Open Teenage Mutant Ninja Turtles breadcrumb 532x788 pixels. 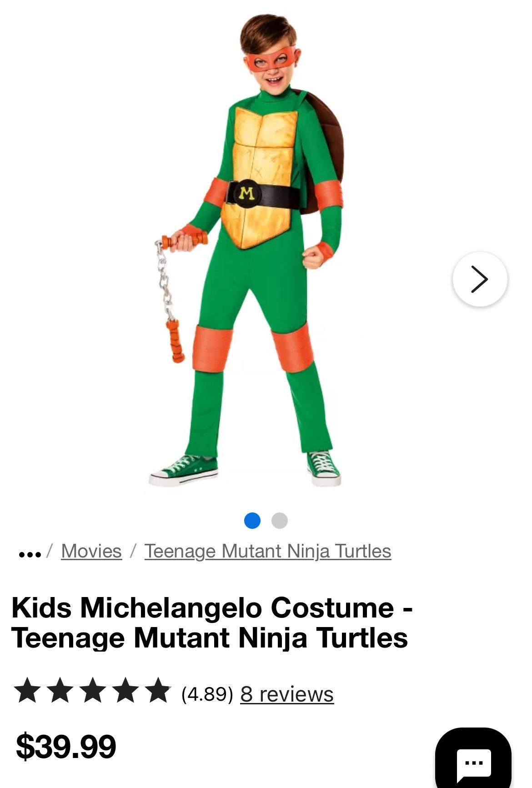pos(268,551)
